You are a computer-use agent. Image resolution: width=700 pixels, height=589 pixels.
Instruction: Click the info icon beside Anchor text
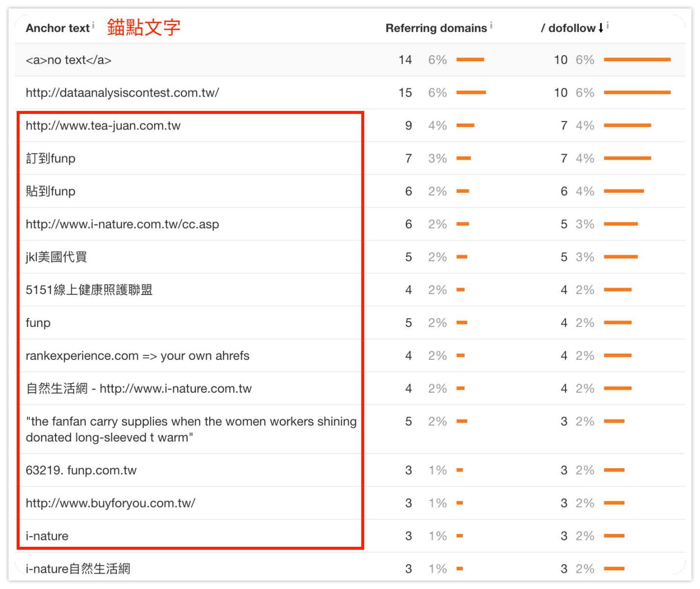(93, 25)
